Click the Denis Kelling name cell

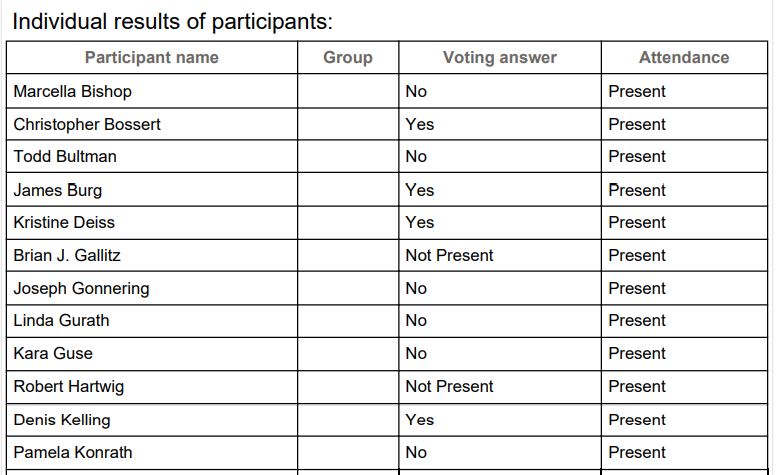point(151,420)
